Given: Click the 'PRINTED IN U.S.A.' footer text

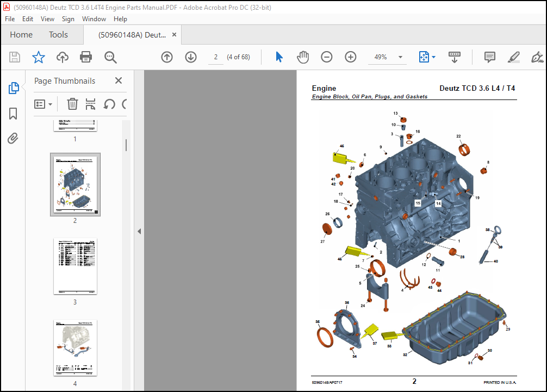Looking at the screenshot, I should (x=500, y=382).
